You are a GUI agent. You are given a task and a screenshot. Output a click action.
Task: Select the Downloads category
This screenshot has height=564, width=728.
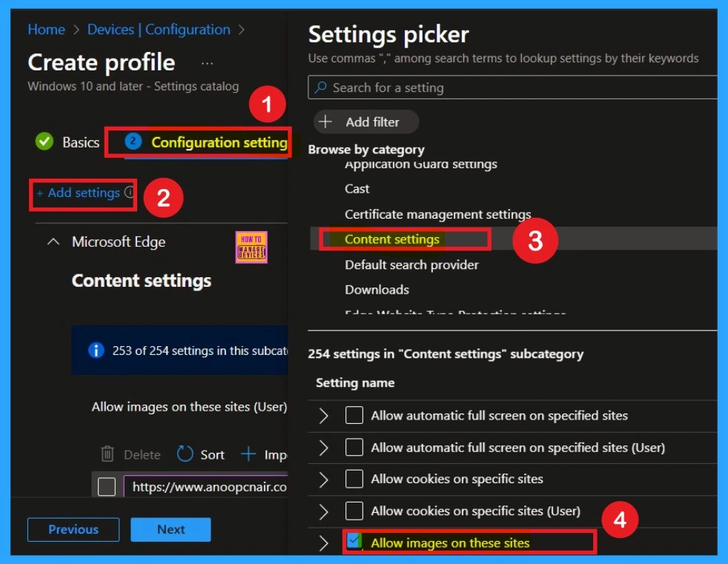(377, 290)
